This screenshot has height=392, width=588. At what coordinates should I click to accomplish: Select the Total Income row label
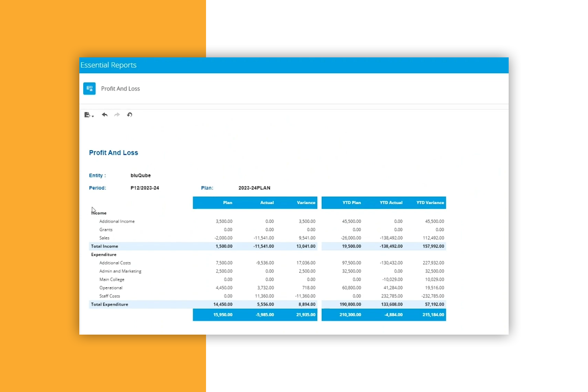(x=104, y=246)
